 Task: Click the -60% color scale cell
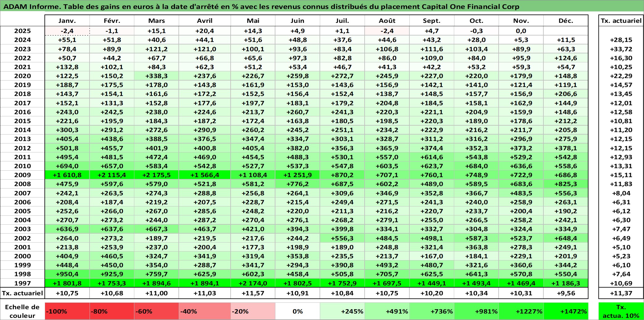click(x=157, y=311)
